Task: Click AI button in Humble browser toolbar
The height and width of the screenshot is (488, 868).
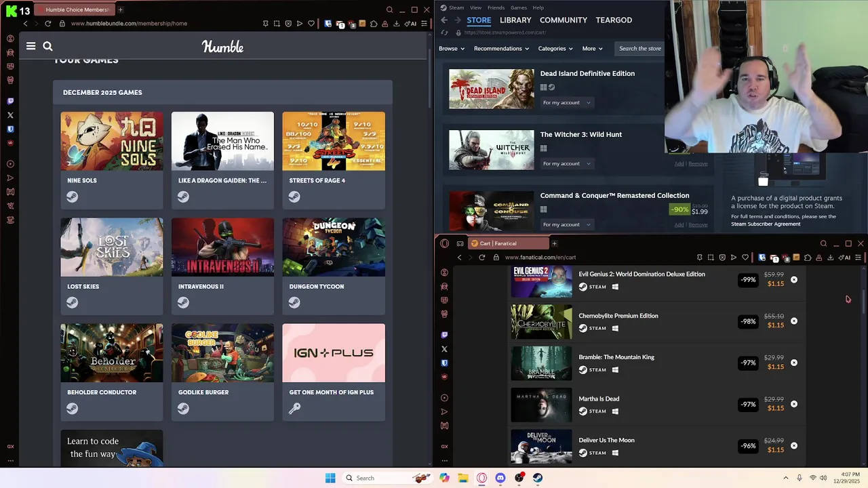Action: click(410, 23)
